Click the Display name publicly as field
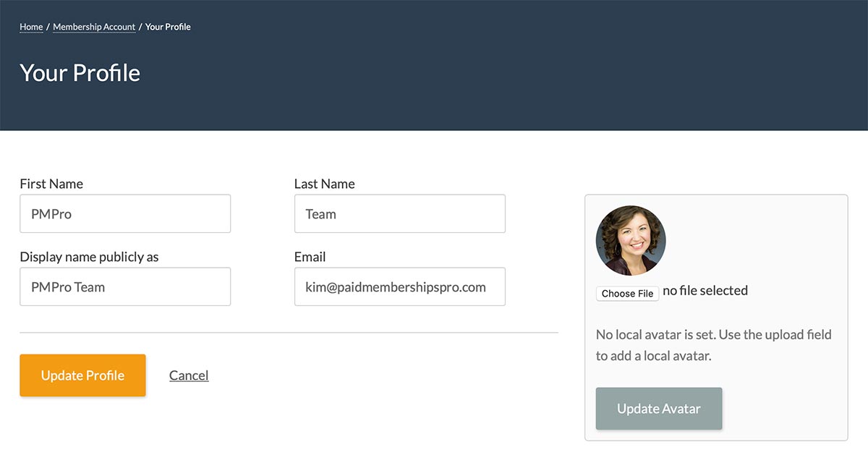 (125, 286)
